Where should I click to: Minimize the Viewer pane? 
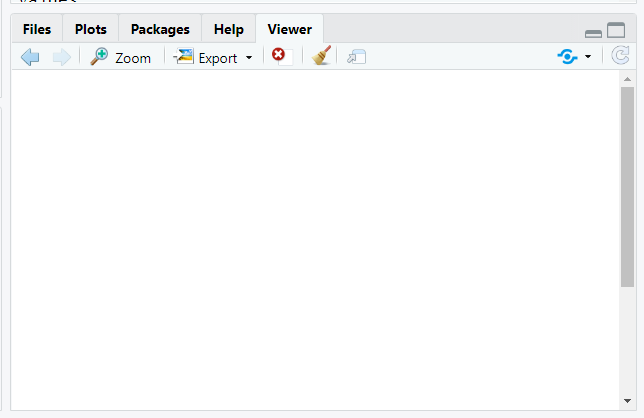coord(593,34)
